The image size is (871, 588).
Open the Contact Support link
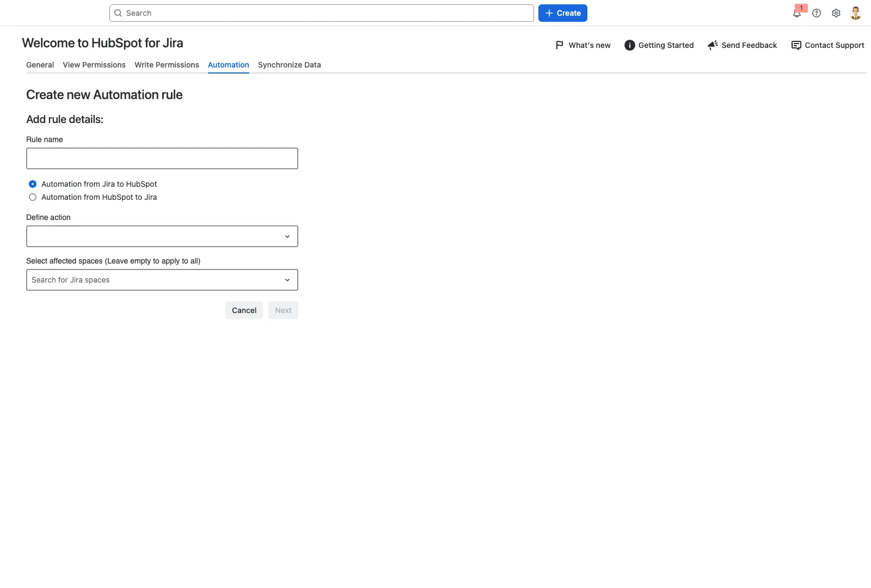(x=828, y=45)
